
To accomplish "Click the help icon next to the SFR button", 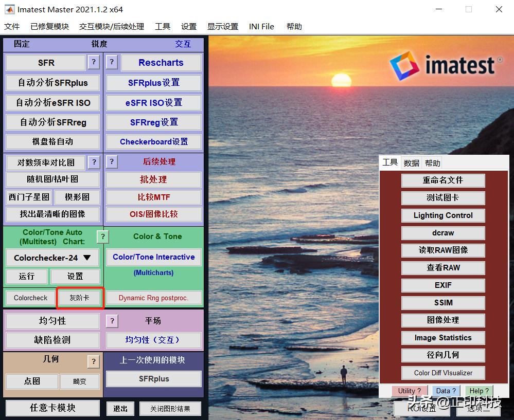I will pos(94,62).
